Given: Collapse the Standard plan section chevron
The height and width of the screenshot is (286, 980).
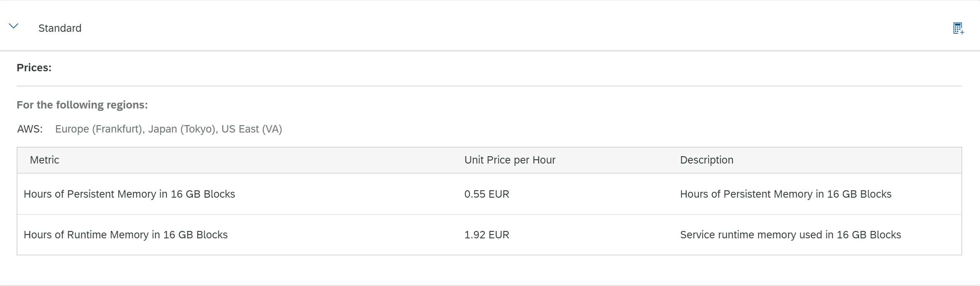Looking at the screenshot, I should pyautogui.click(x=14, y=26).
